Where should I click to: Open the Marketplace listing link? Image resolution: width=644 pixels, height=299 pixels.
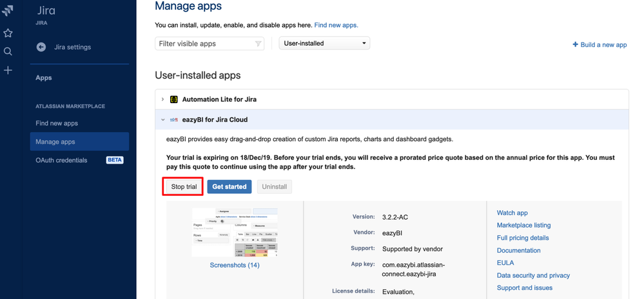coord(523,226)
